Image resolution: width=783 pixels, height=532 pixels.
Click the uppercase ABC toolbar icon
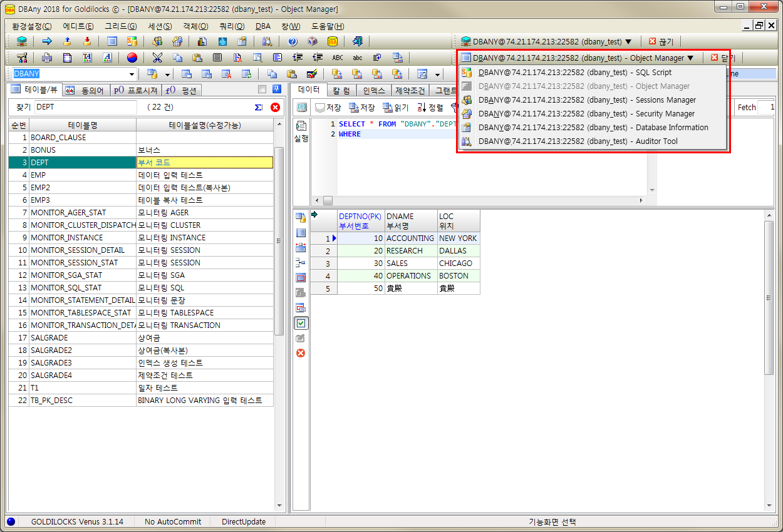[338, 58]
